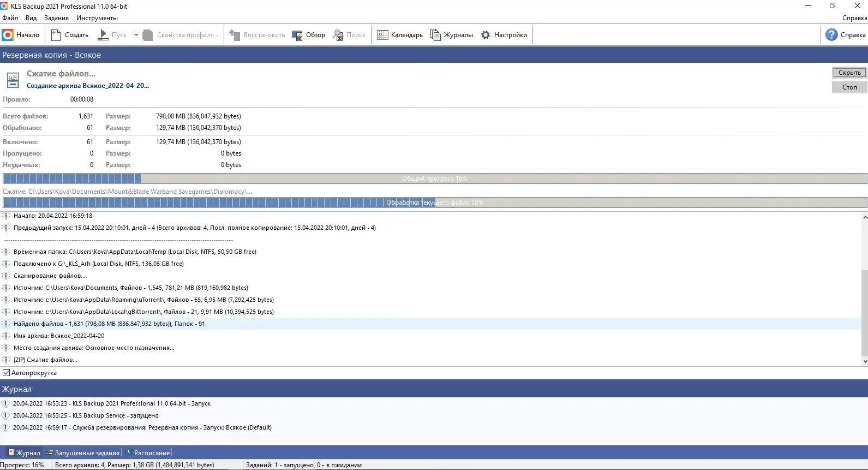Image resolution: width=868 pixels, height=470 pixels.
Task: Open the Инструменты menu
Action: (x=97, y=18)
